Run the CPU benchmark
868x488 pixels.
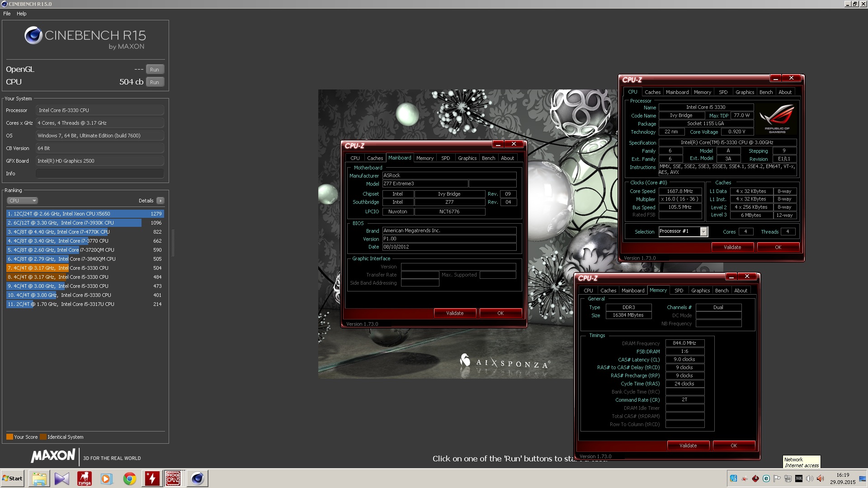(155, 82)
